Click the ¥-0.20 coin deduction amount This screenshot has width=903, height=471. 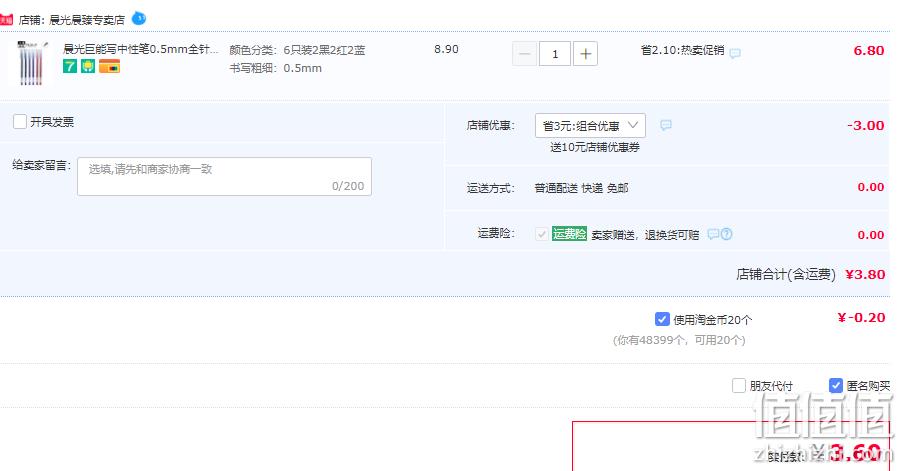tap(861, 318)
